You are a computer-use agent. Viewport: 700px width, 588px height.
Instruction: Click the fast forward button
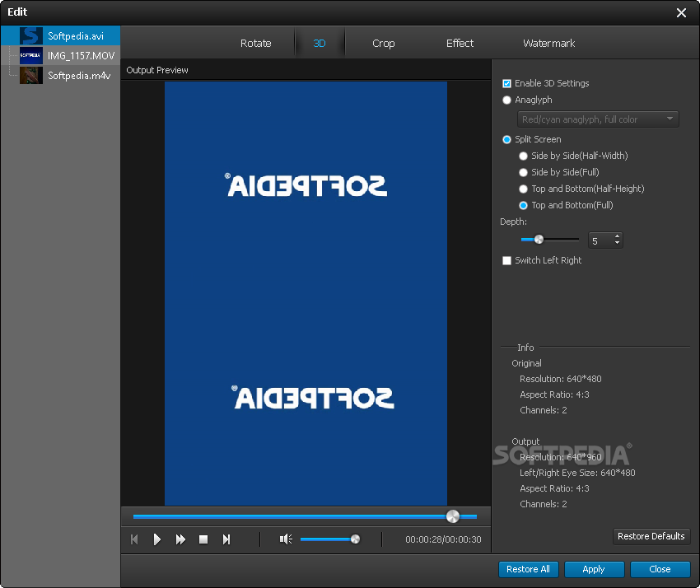click(x=180, y=539)
